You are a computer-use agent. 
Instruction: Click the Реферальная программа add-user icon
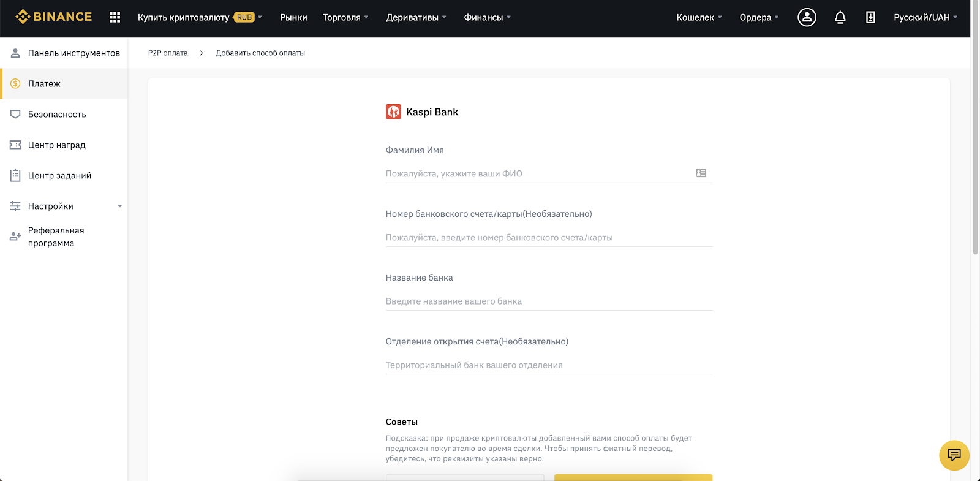(15, 237)
